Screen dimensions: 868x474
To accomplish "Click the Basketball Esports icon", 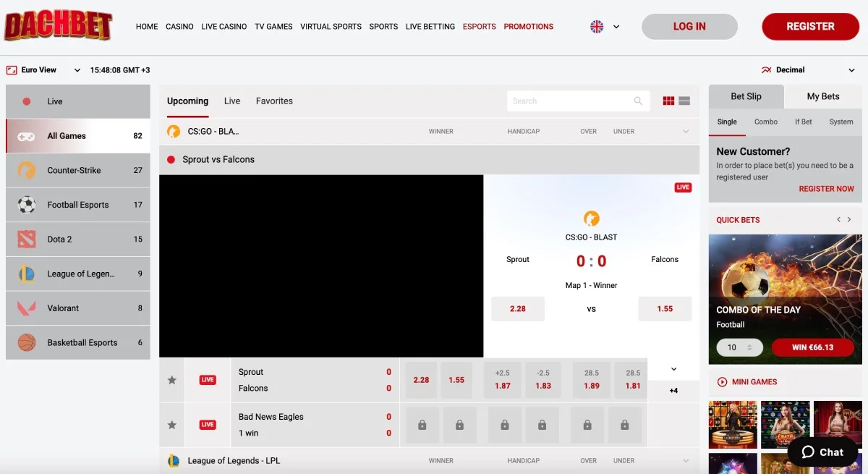I will 27,342.
